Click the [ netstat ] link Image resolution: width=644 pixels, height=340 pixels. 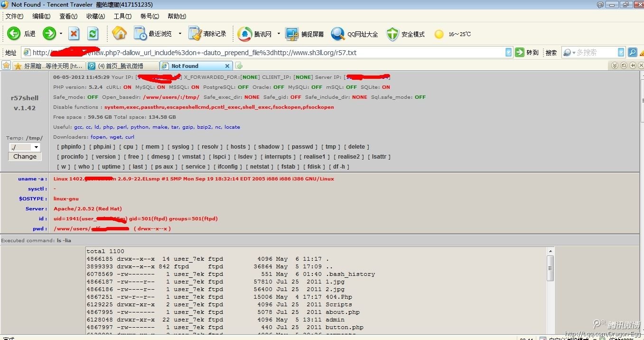(x=260, y=167)
